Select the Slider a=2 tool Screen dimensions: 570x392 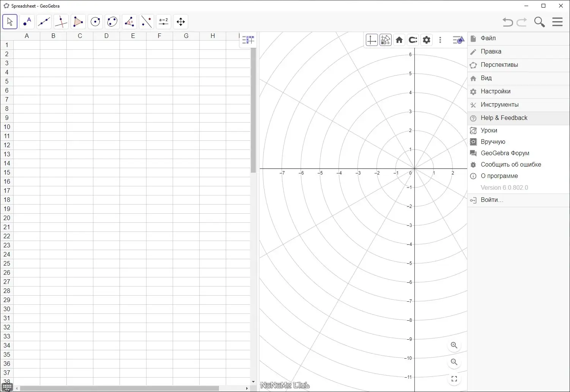(164, 22)
